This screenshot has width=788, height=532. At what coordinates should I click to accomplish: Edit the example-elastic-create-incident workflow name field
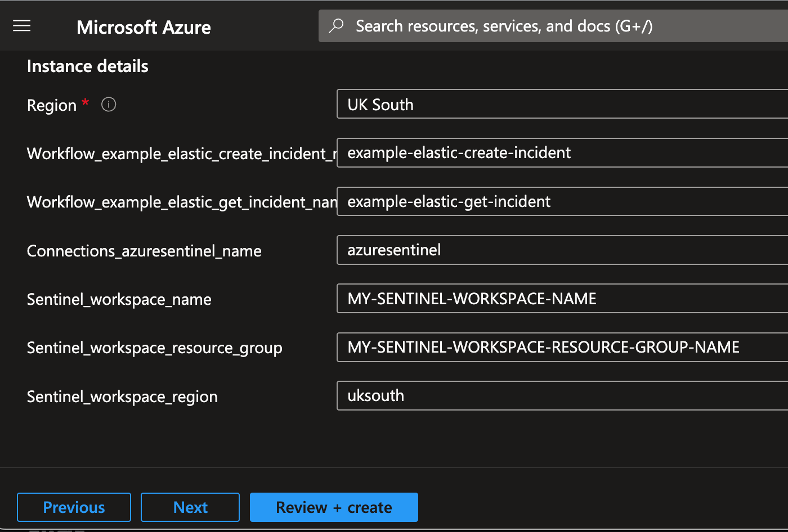click(562, 152)
